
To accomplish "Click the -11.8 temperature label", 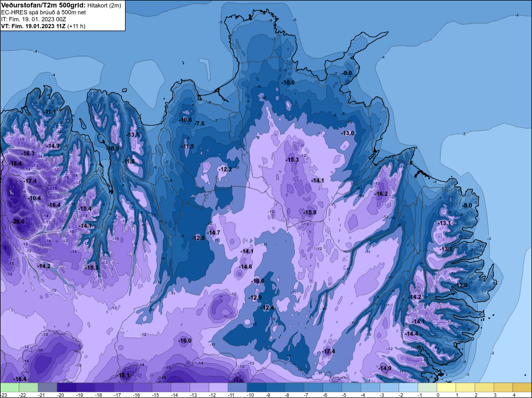I will 128,161.
